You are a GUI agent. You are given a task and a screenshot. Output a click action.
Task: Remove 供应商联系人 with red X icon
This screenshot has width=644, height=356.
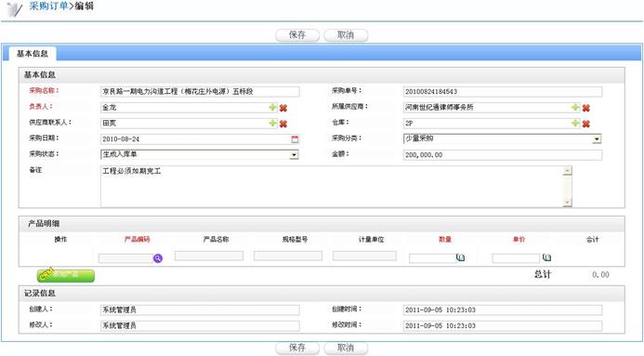[x=283, y=124]
